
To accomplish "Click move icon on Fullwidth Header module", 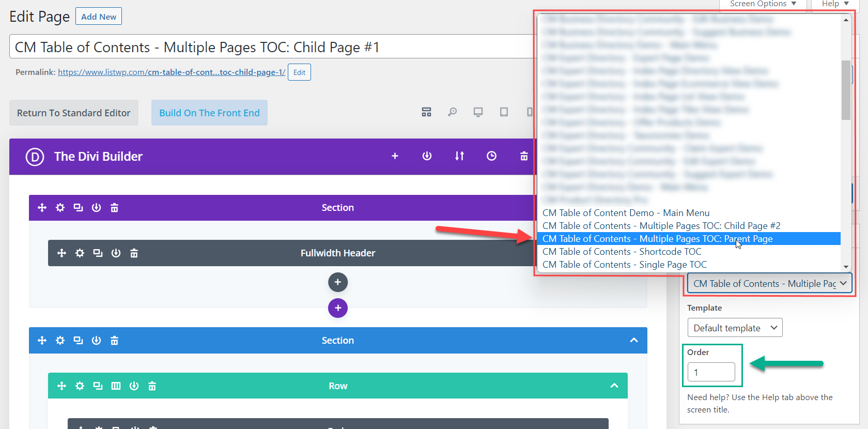I will (x=61, y=253).
